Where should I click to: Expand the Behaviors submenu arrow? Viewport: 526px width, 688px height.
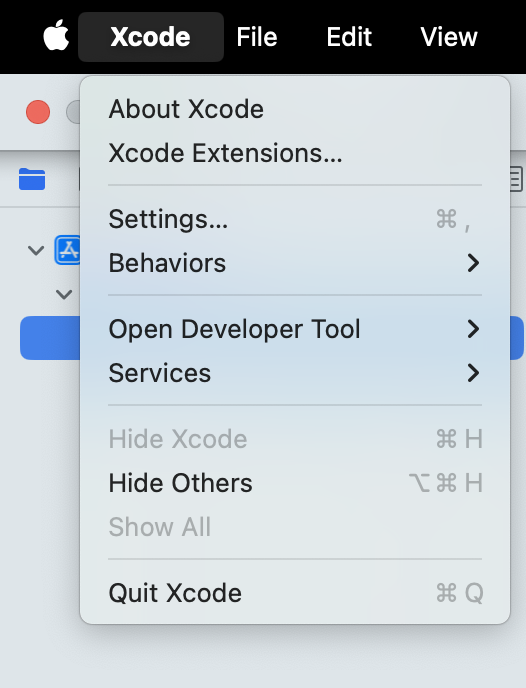pos(473,263)
